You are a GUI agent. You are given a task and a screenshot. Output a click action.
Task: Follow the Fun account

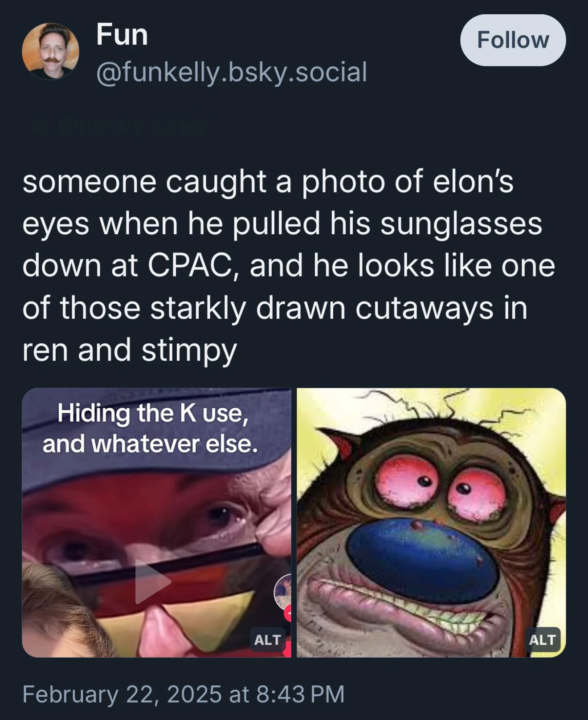point(513,40)
